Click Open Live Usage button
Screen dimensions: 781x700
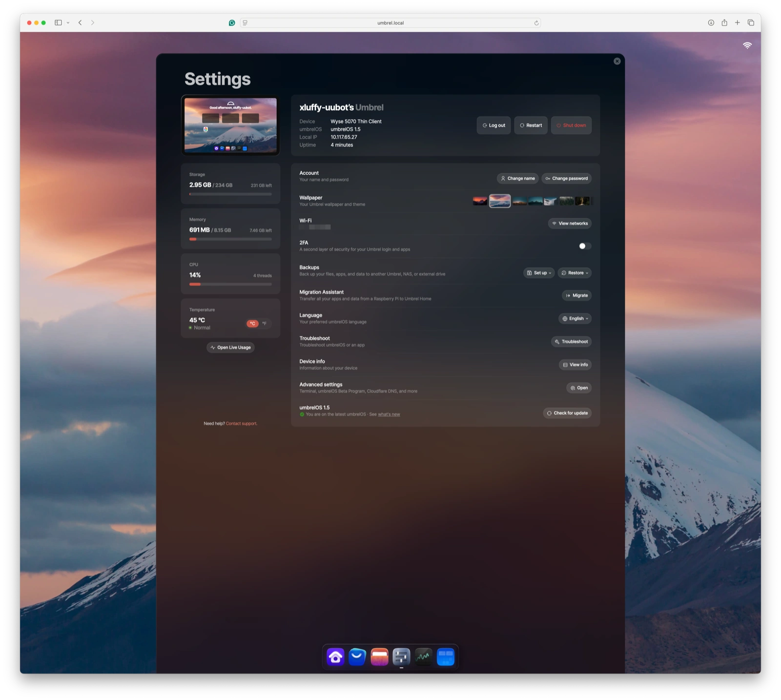[230, 348]
